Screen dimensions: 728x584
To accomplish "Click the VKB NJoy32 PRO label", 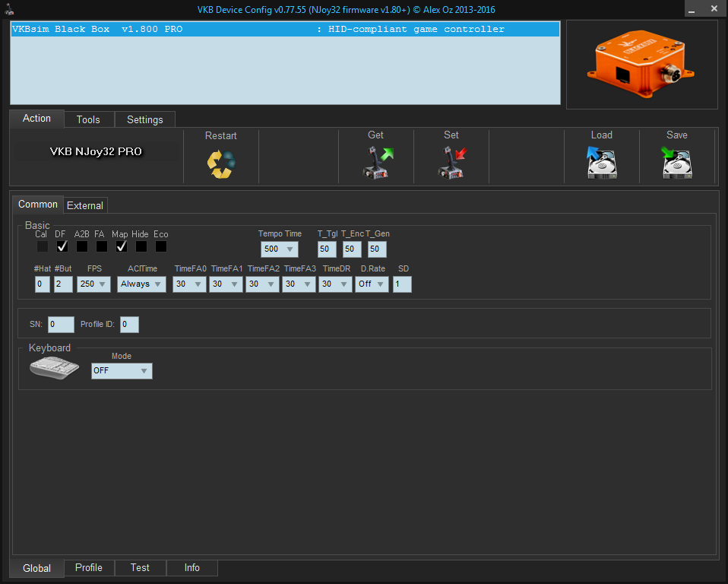I will tap(96, 151).
